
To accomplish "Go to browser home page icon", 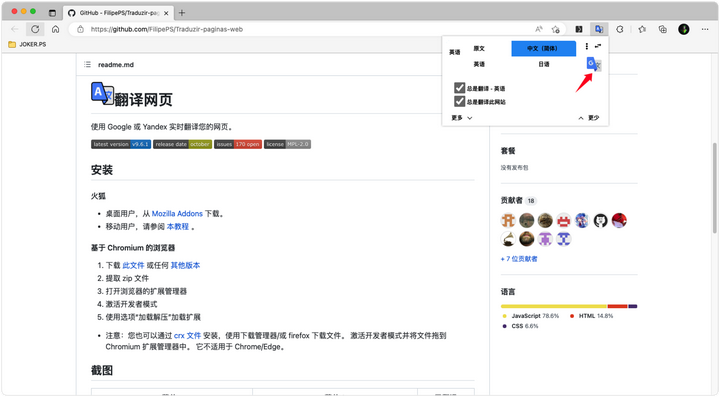I will [x=55, y=29].
